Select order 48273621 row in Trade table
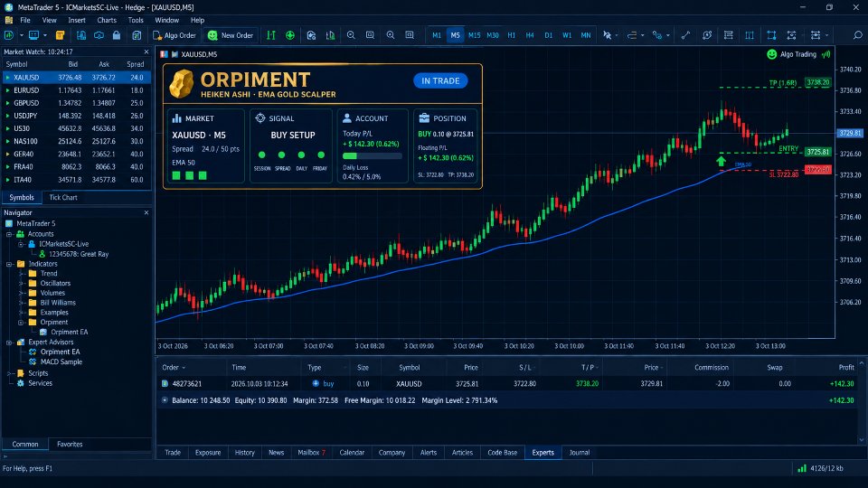Viewport: 868px width, 488px height. [x=508, y=383]
